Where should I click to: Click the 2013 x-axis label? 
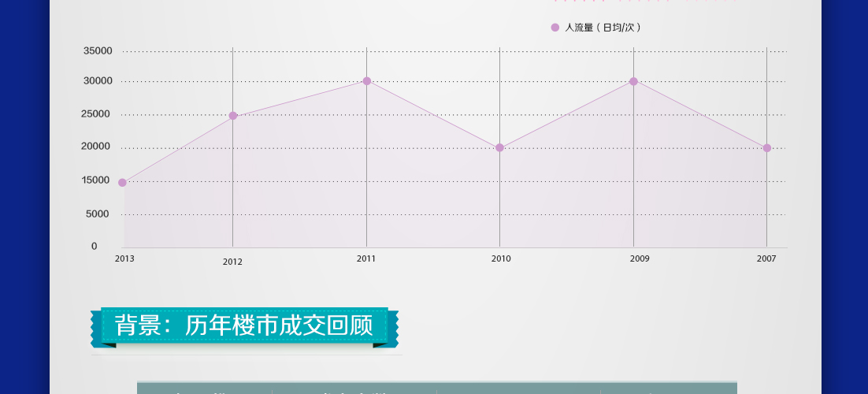tap(124, 258)
